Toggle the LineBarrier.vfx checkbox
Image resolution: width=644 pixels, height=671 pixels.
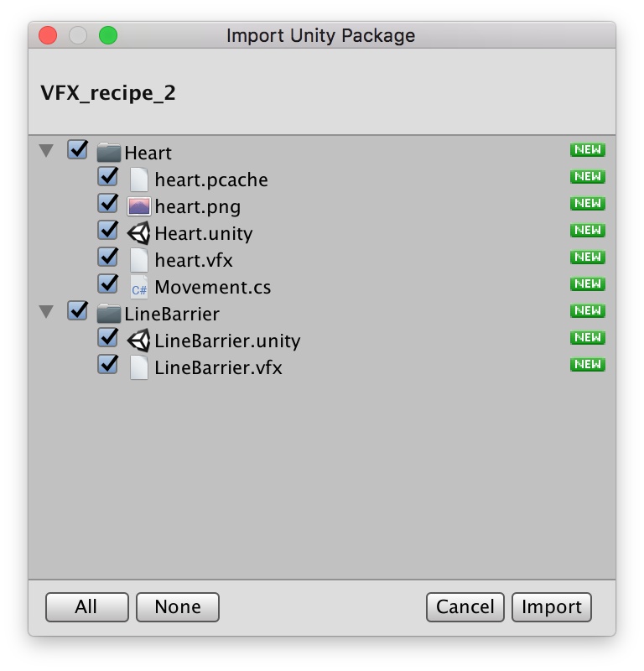pyautogui.click(x=107, y=366)
